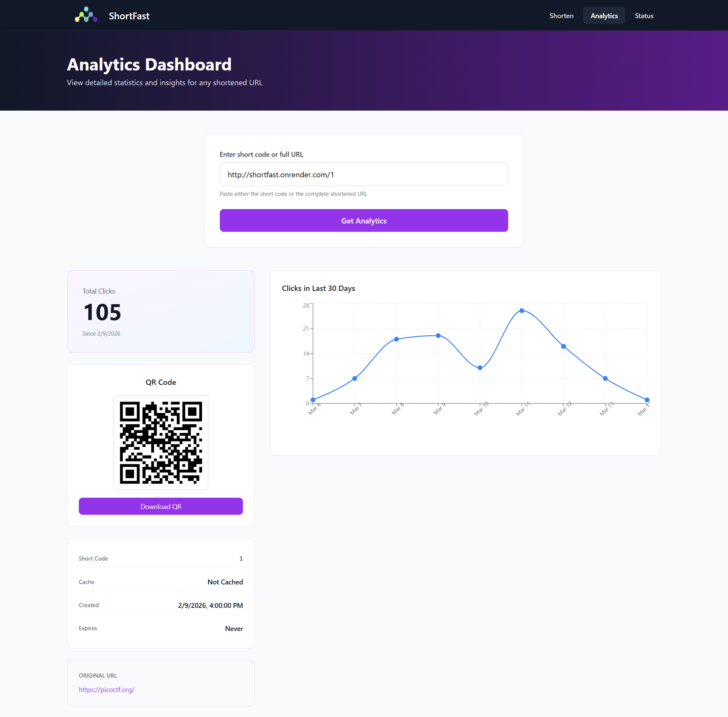Click the short code input field

click(x=363, y=174)
